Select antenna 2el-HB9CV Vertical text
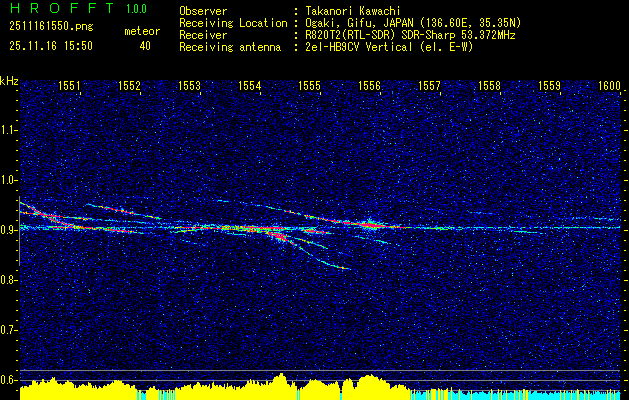629x400 pixels. coord(390,47)
